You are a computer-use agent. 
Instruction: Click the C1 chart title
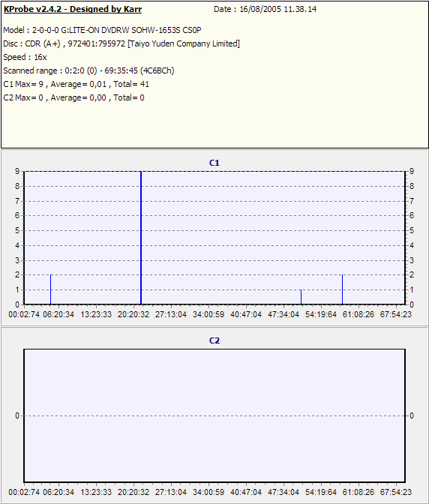[214, 163]
